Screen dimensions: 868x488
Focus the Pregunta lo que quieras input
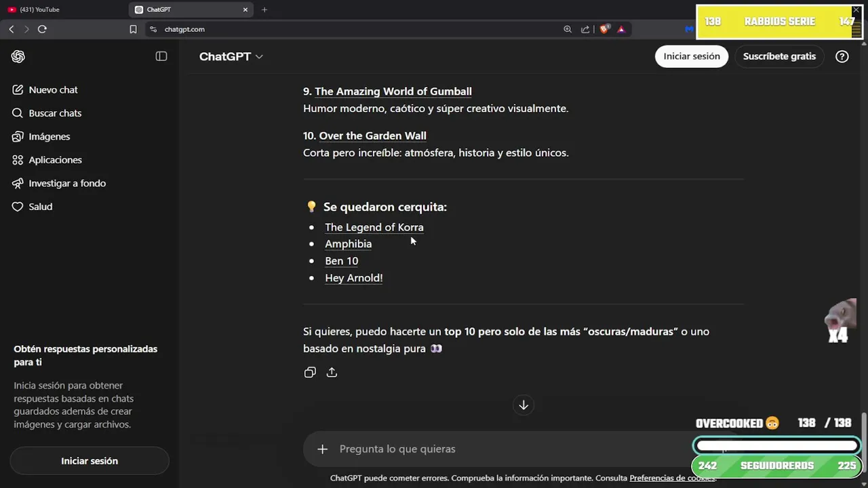502,449
